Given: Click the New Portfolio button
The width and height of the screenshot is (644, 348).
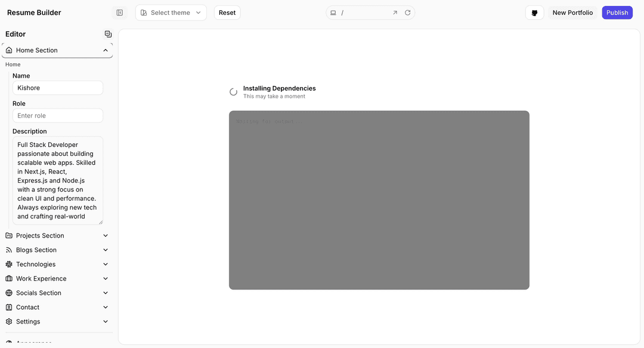Looking at the screenshot, I should pyautogui.click(x=572, y=13).
